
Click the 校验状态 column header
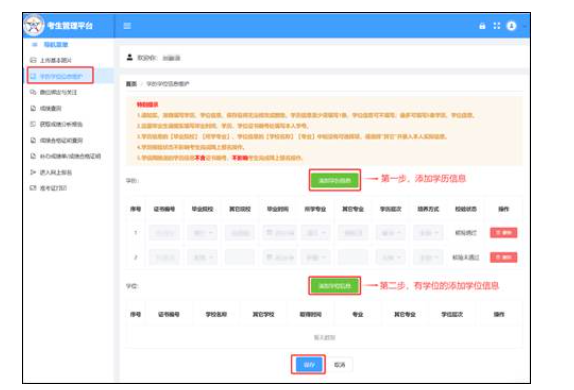(466, 209)
